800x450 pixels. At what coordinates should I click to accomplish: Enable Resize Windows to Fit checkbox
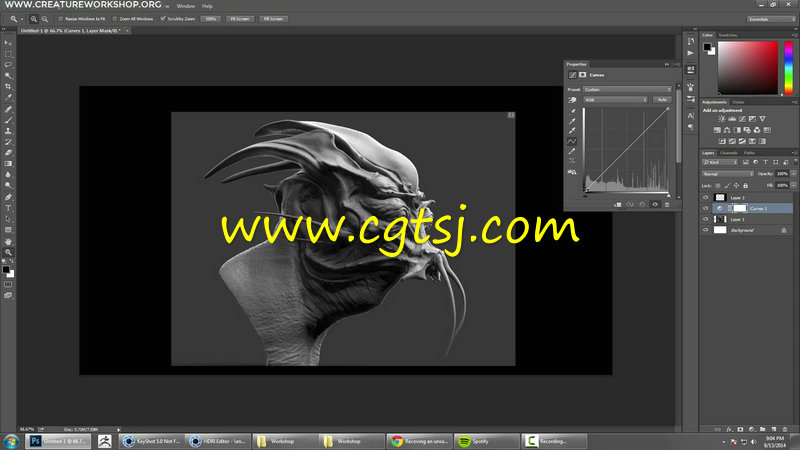pos(60,19)
